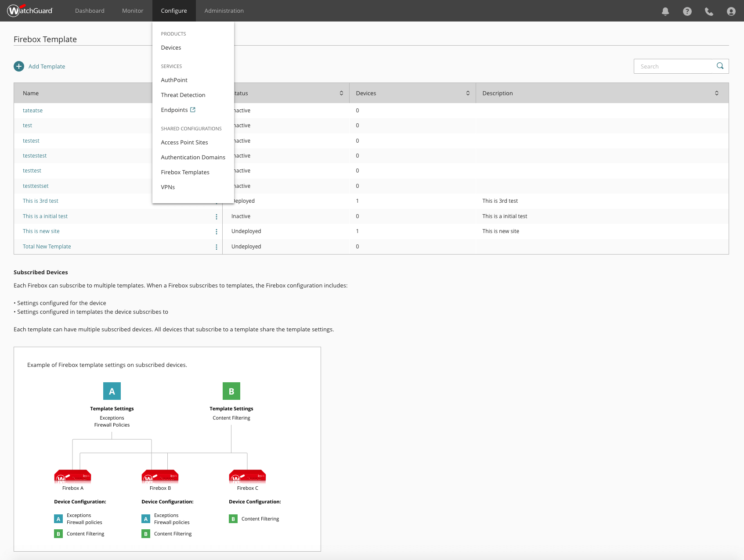Click the notifications bell icon
Screen dimensions: 744x560
pyautogui.click(x=665, y=11)
